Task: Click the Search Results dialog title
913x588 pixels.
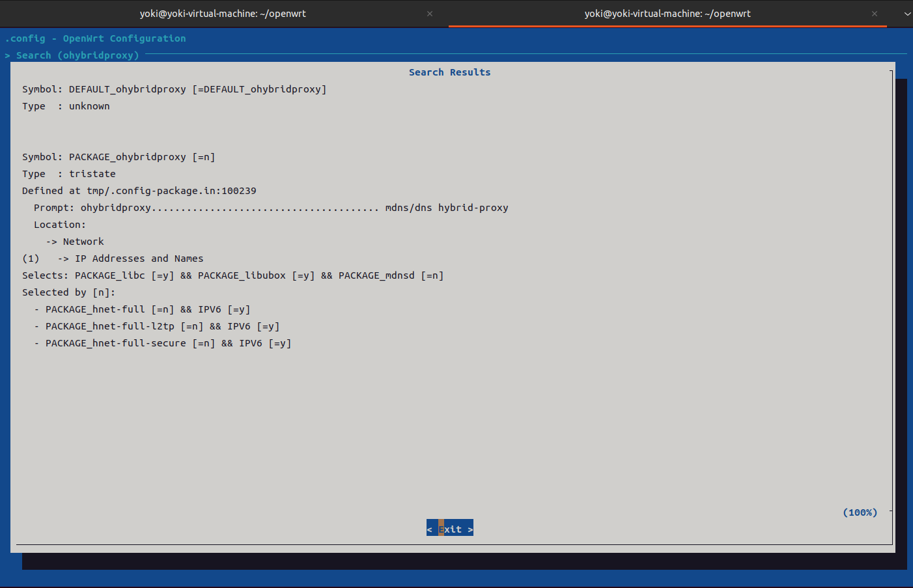Action: pos(449,72)
